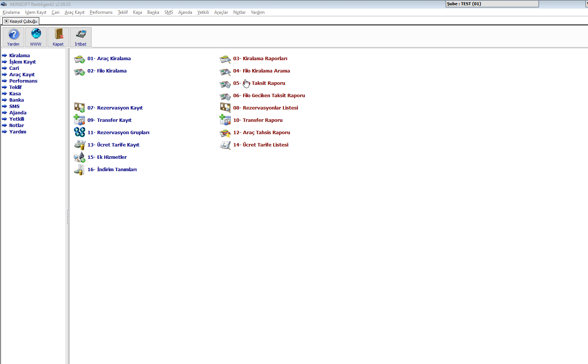
Task: Click the vertical splitter handle beside sidebar
Action: click(x=68, y=217)
